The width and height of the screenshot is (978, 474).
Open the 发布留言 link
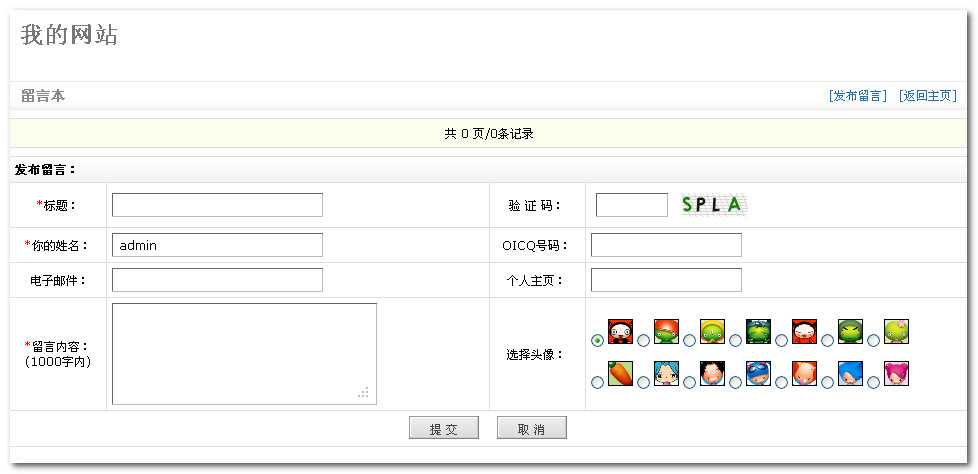858,96
